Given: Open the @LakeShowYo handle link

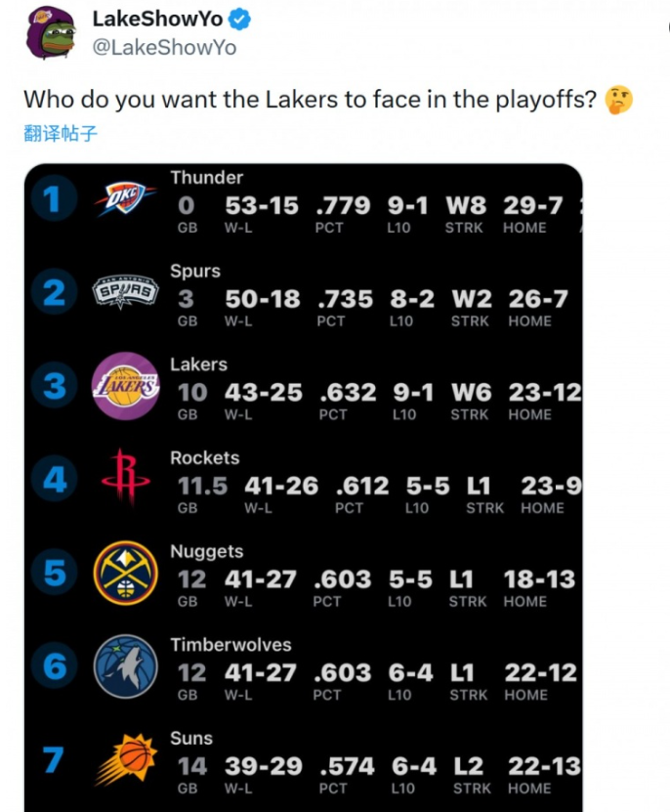Looking at the screenshot, I should point(163,48).
